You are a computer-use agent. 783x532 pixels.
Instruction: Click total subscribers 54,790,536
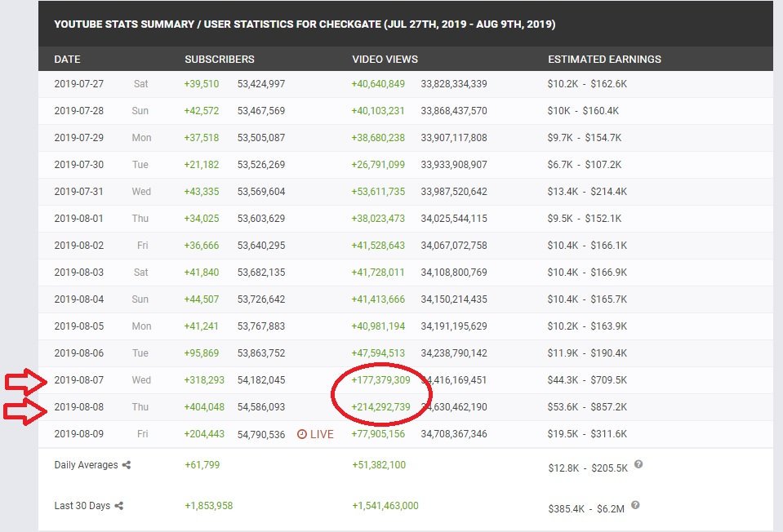point(261,435)
